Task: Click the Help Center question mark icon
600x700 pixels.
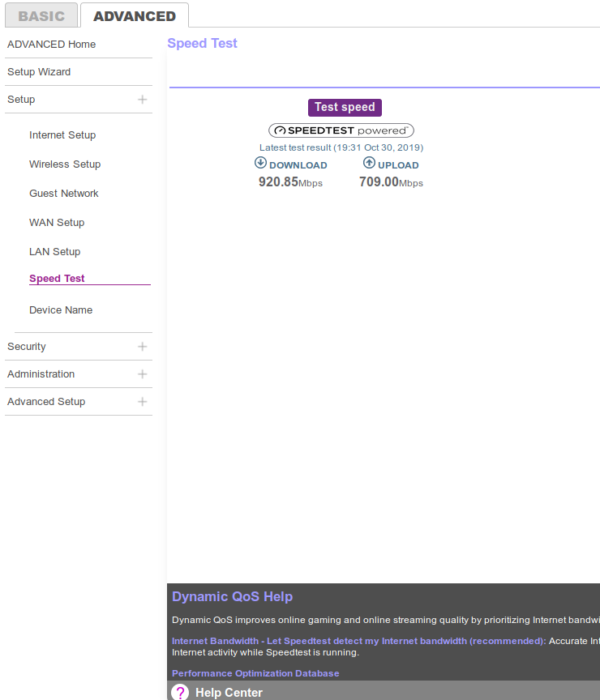Action: point(180,692)
